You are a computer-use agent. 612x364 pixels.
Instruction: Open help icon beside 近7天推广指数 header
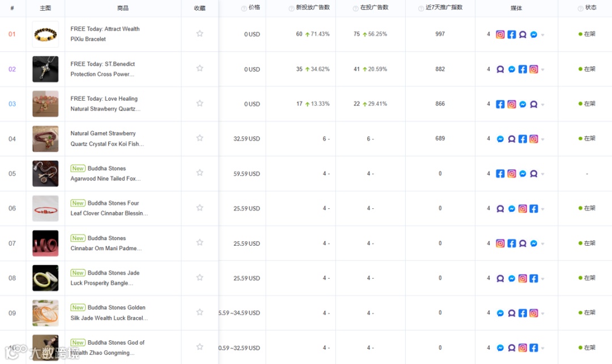[420, 8]
